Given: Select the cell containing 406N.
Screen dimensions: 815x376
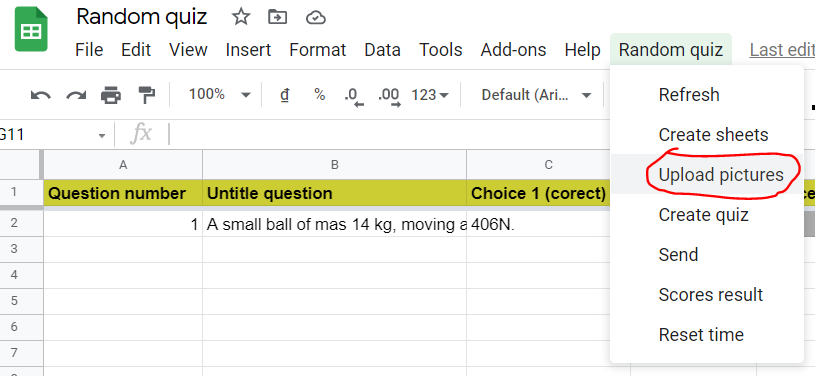Looking at the screenshot, I should pos(539,224).
